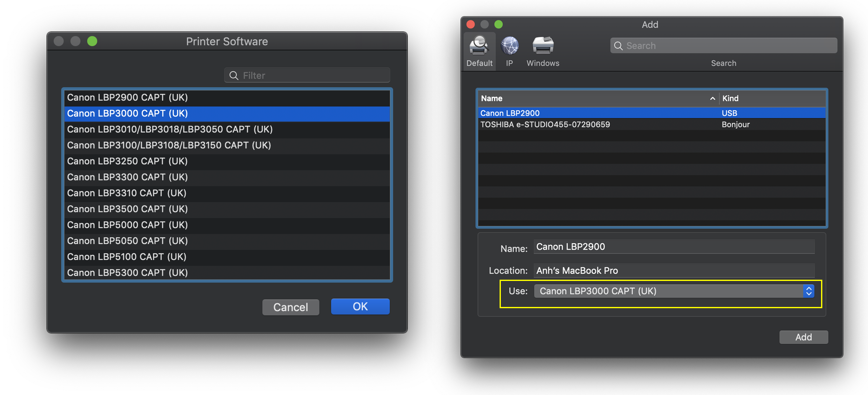Screen dimensions: 868x395
Task: Click the magnifier icon in Search field
Action: (x=618, y=46)
